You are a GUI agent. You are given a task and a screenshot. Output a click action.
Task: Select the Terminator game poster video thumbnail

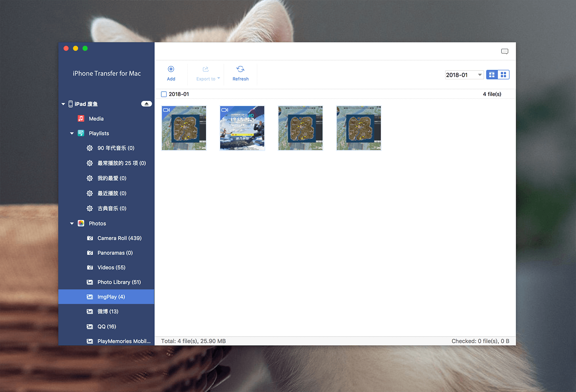242,128
